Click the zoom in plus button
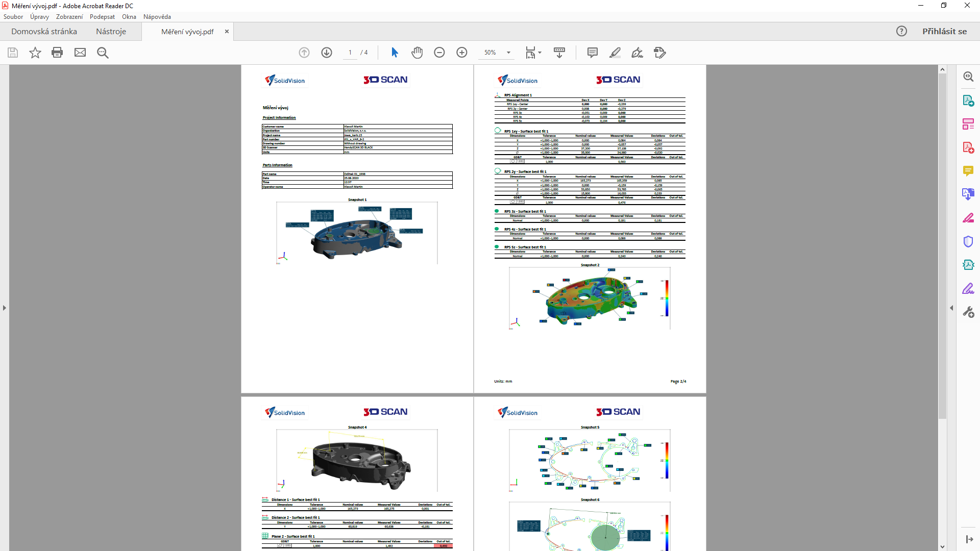 click(x=462, y=53)
